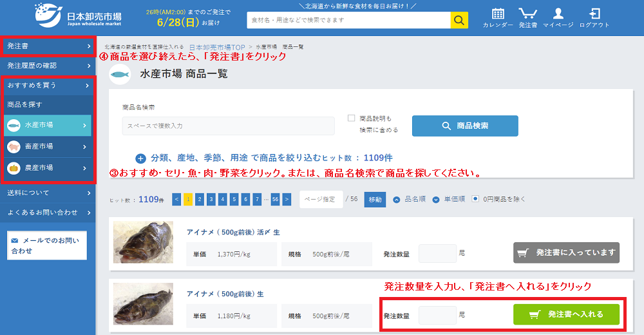Viewport: 644px width, 335px height.
Task: Open the 発注書 cart icon in header
Action: [x=528, y=17]
